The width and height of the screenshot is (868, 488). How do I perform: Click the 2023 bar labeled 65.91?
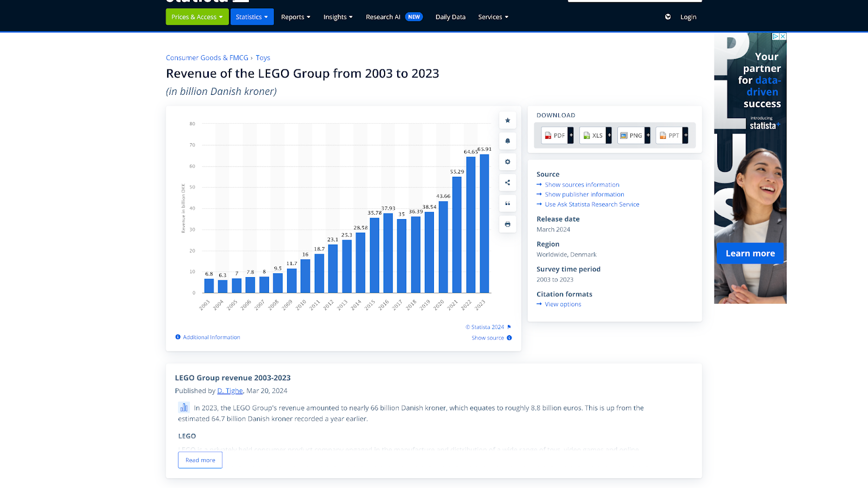[x=484, y=223]
